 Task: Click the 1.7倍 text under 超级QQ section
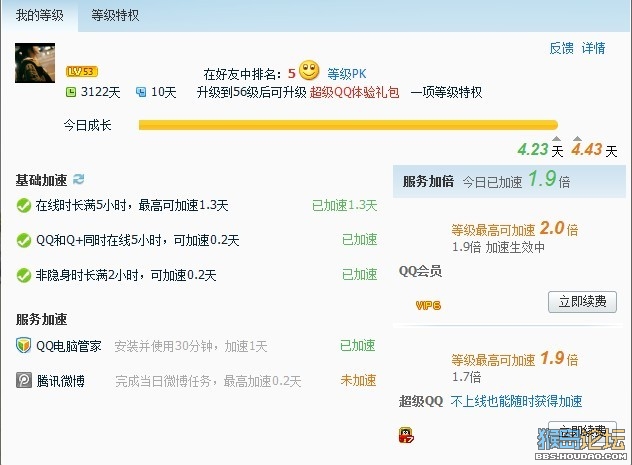pos(466,377)
